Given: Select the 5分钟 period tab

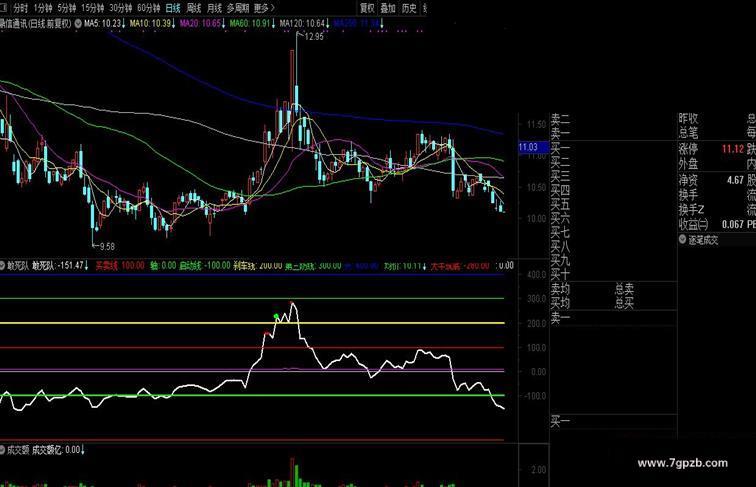Looking at the screenshot, I should click(67, 8).
